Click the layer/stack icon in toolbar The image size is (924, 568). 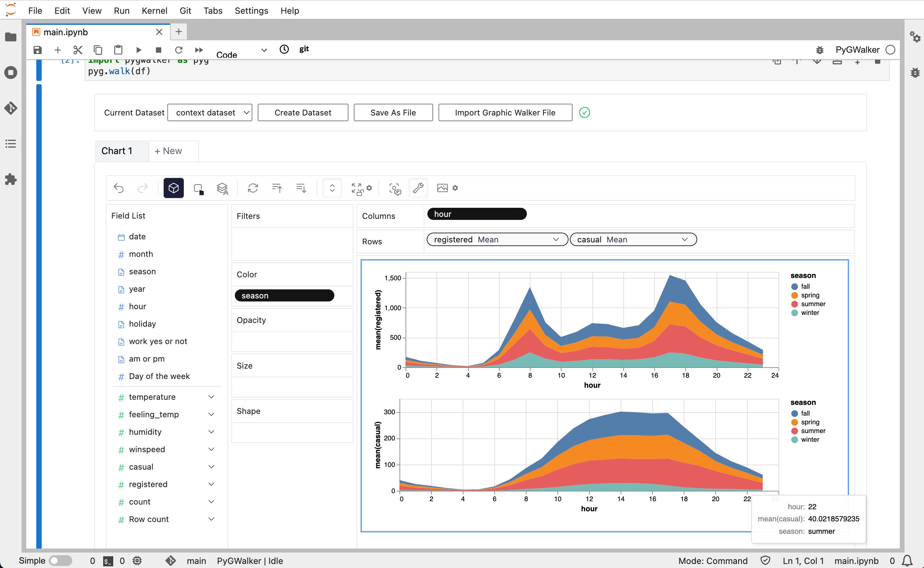(222, 188)
